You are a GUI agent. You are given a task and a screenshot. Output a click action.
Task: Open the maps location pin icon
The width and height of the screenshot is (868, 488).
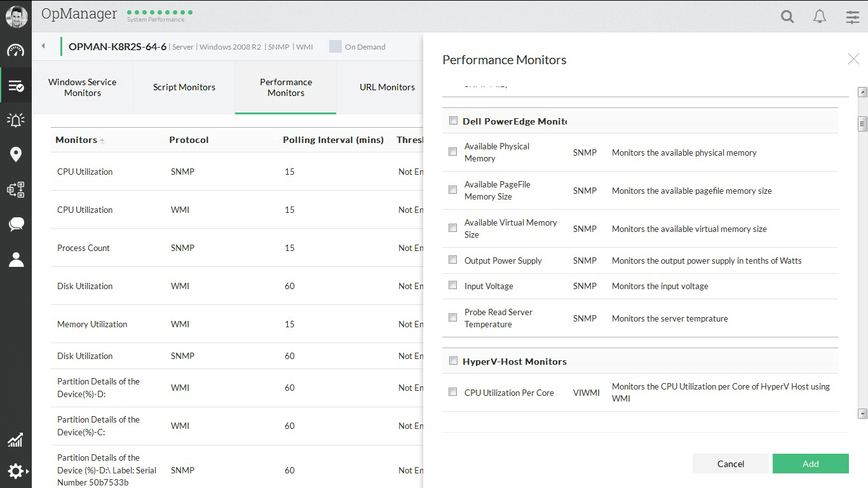click(x=16, y=154)
